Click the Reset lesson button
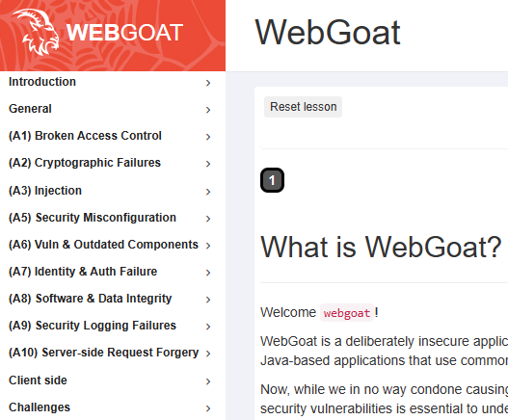 [304, 107]
